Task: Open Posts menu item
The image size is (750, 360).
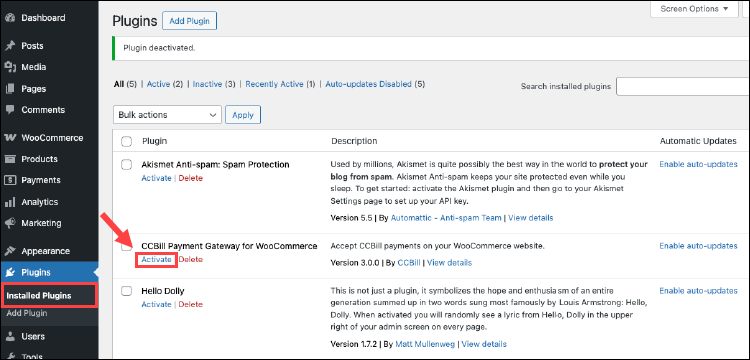Action: (x=32, y=46)
